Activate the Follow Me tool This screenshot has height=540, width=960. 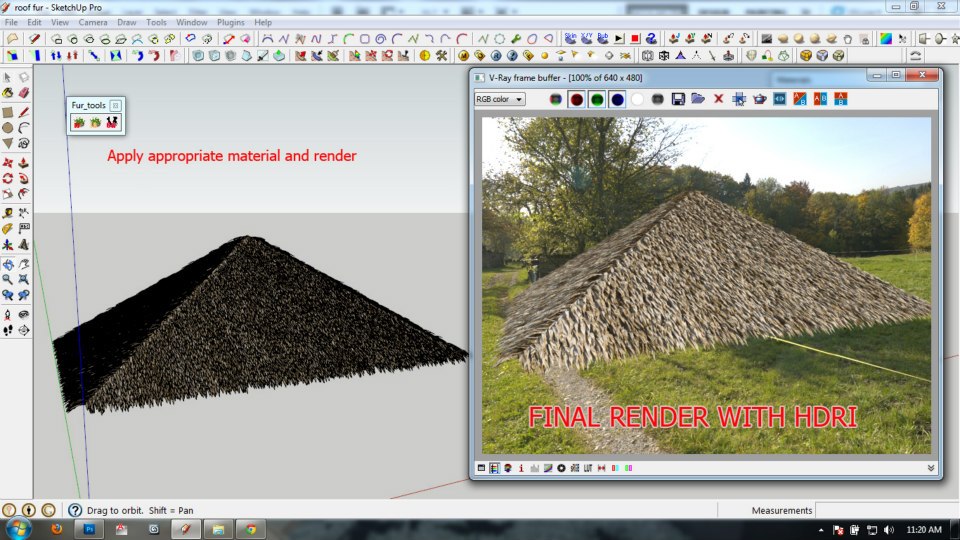[x=23, y=179]
